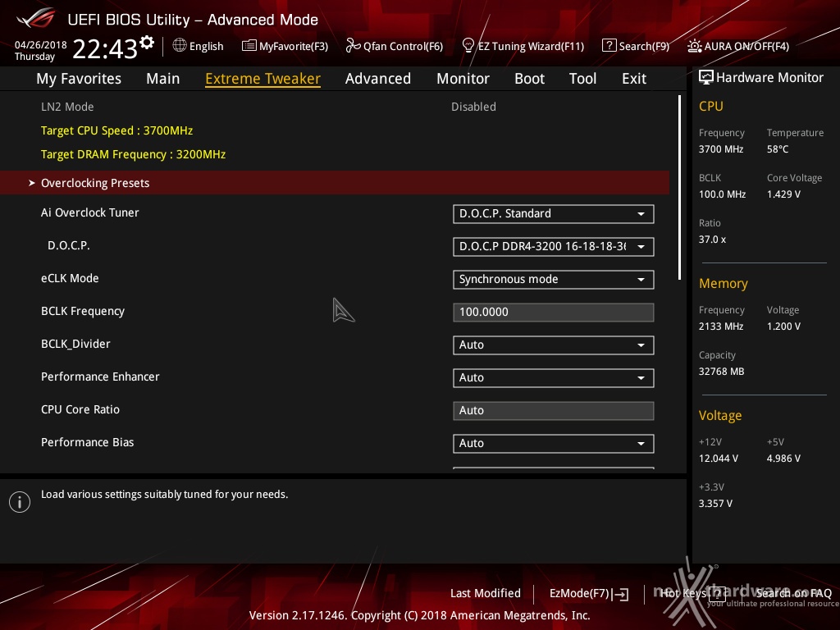Image resolution: width=840 pixels, height=630 pixels.
Task: Click the globe language icon
Action: (180, 46)
